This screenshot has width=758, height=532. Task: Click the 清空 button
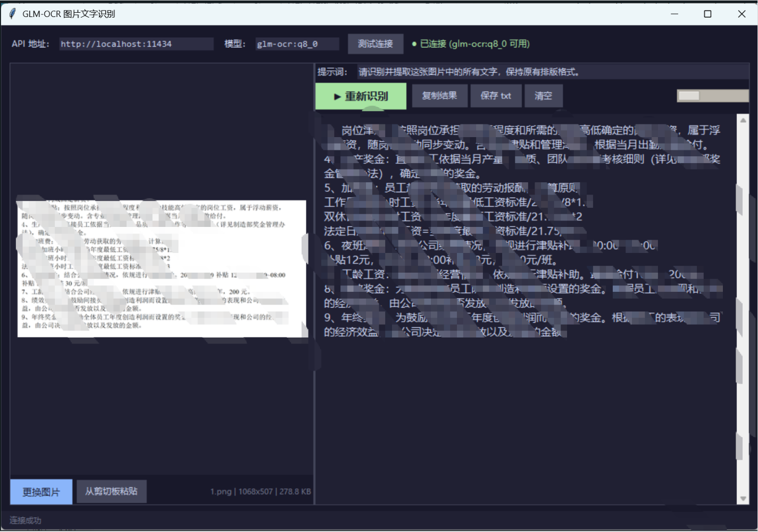pyautogui.click(x=543, y=96)
